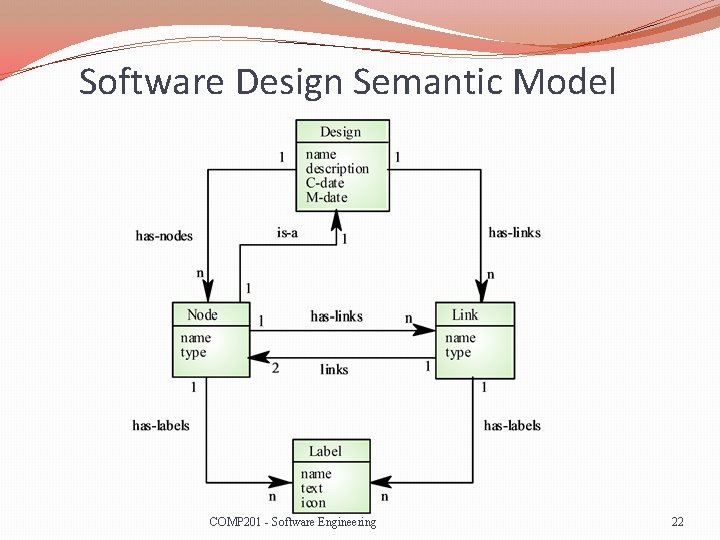Click the "name" attribute in the Design box

click(x=321, y=155)
